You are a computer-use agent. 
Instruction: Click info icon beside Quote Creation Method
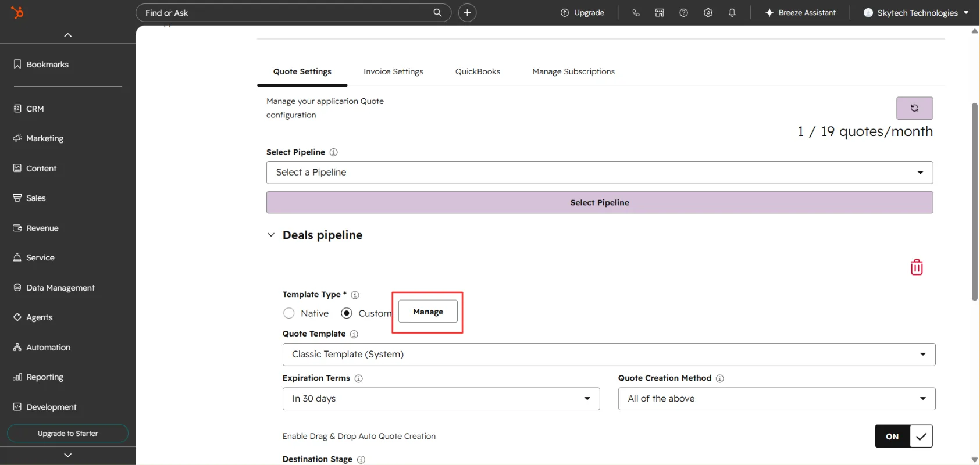coord(720,378)
